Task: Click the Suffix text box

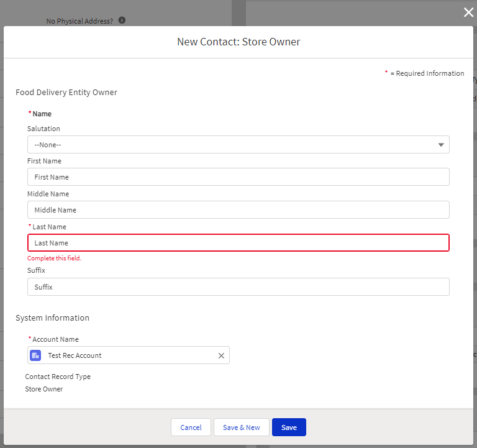Action: pyautogui.click(x=238, y=287)
